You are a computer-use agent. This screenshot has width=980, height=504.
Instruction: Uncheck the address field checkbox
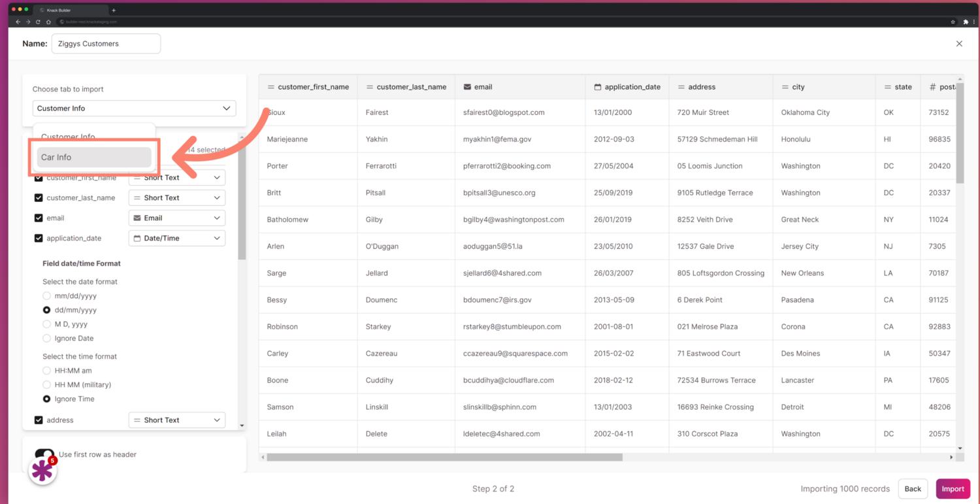39,420
